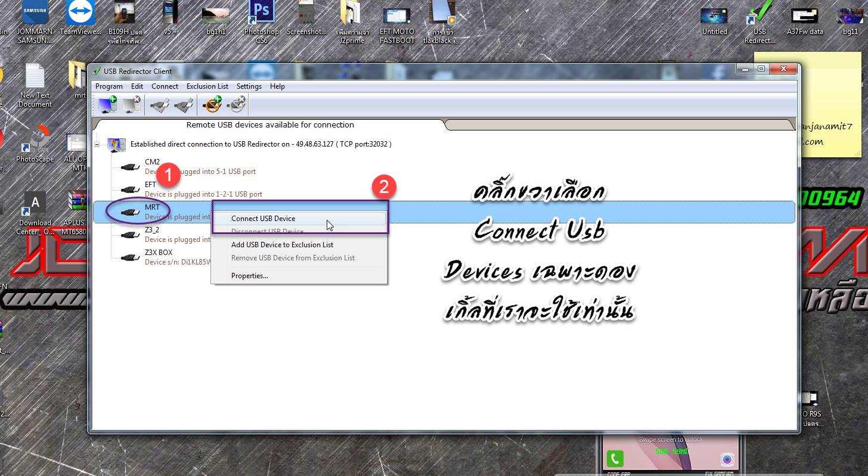This screenshot has width=868, height=476.
Task: Choose Connect USB Device from context menu
Action: [299, 219]
